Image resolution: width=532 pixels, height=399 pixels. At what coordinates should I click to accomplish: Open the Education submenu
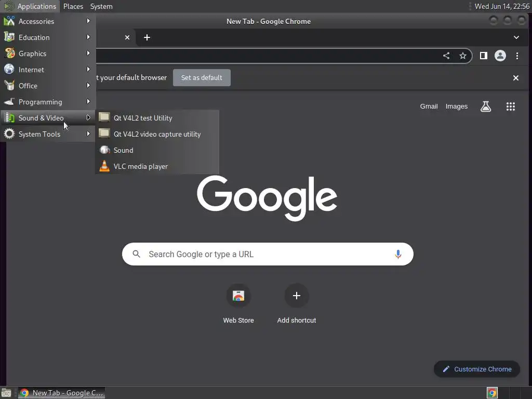click(x=47, y=37)
